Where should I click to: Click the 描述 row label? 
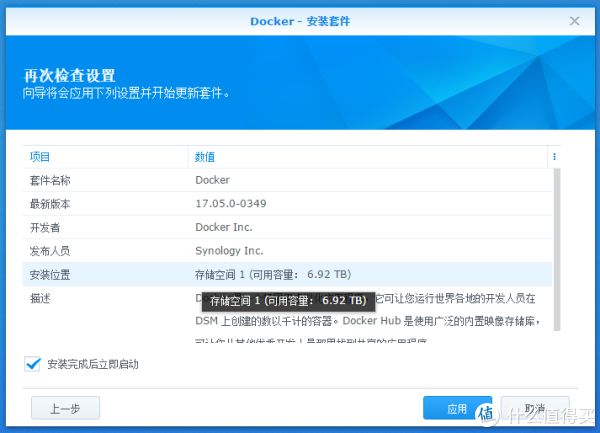(40, 298)
